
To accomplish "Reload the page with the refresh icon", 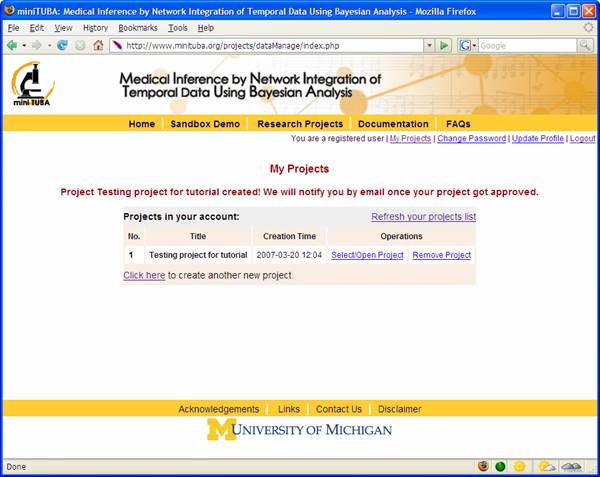I will (62, 46).
